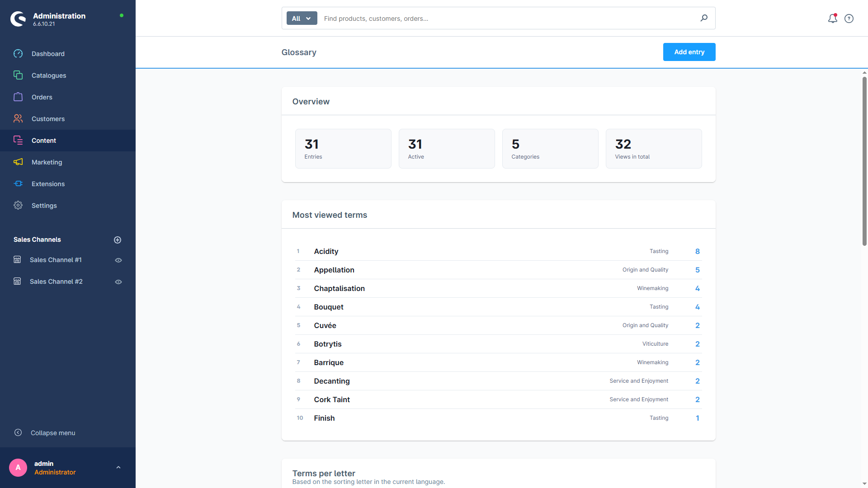Click the Sales Channels heading
The image size is (868, 488).
click(x=37, y=239)
